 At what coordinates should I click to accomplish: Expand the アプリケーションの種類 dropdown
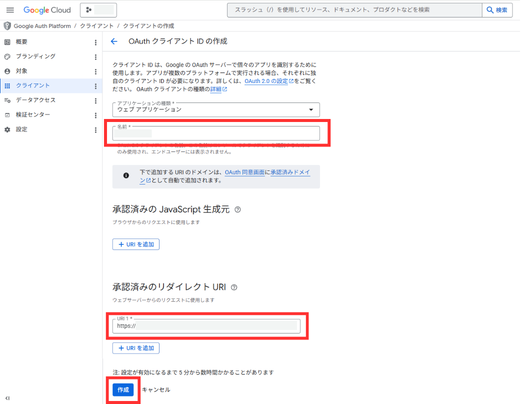point(216,109)
